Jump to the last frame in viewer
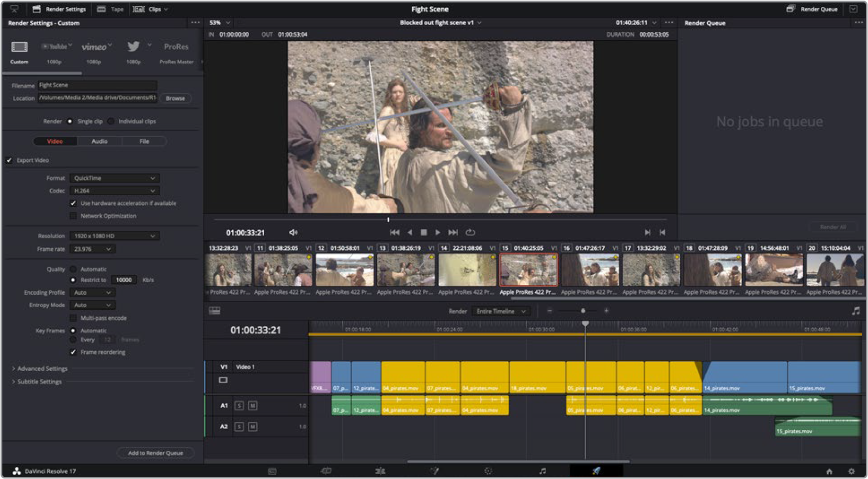The height and width of the screenshot is (479, 868). click(453, 232)
